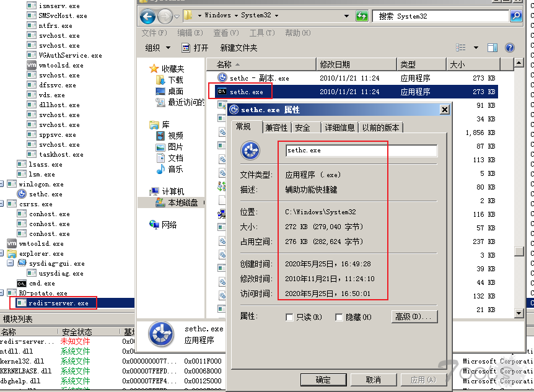Enable the 隐藏 hidden checkbox
The image size is (534, 392).
click(339, 318)
